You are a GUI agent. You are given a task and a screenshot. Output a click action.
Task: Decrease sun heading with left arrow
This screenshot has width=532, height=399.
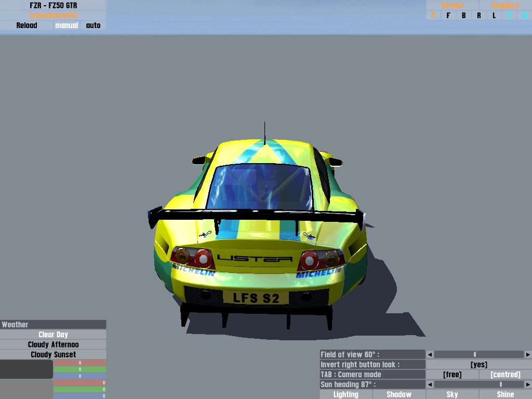[x=430, y=384]
